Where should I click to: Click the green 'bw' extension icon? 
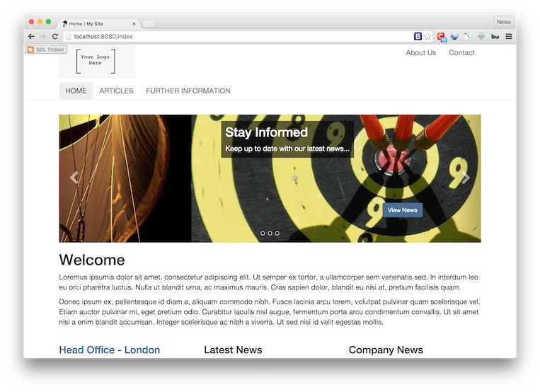pos(495,36)
